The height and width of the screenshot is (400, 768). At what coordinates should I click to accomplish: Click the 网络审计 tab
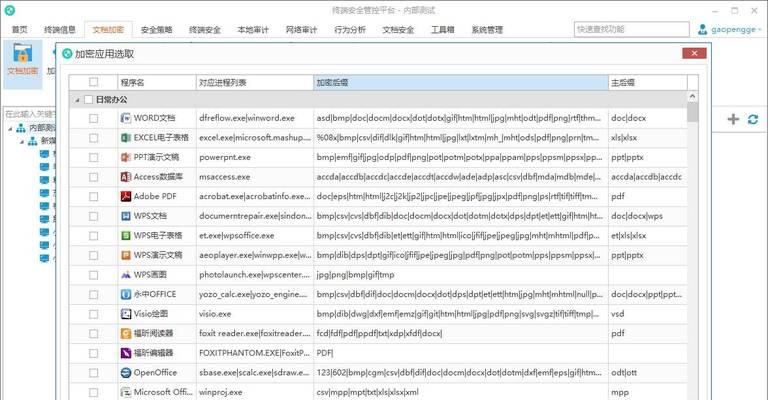click(302, 30)
